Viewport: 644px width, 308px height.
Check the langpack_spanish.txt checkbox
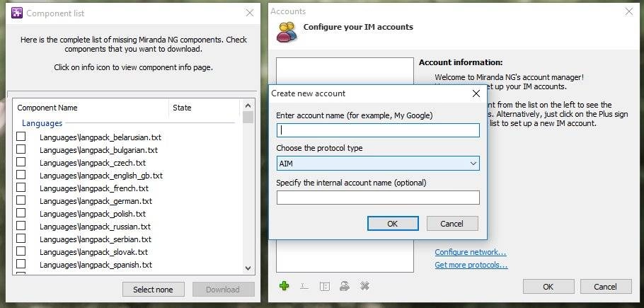(x=21, y=263)
